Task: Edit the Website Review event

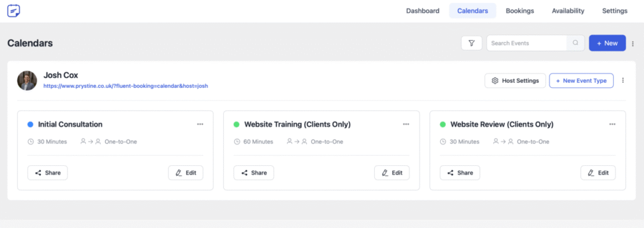Action: [x=598, y=173]
